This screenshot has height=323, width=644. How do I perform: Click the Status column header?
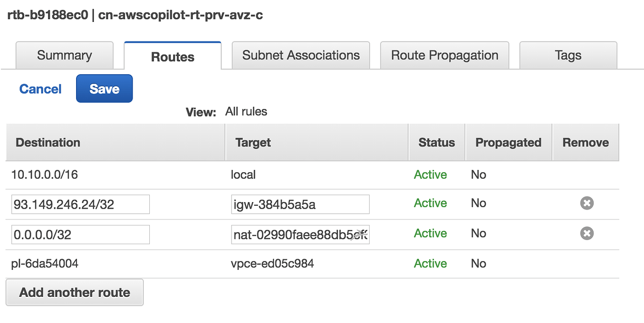(x=436, y=142)
